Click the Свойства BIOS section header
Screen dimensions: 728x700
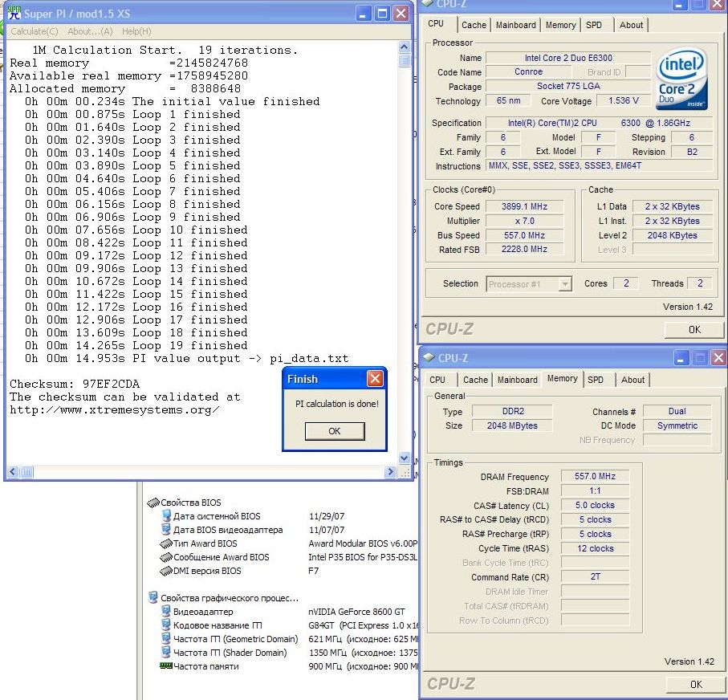(191, 503)
